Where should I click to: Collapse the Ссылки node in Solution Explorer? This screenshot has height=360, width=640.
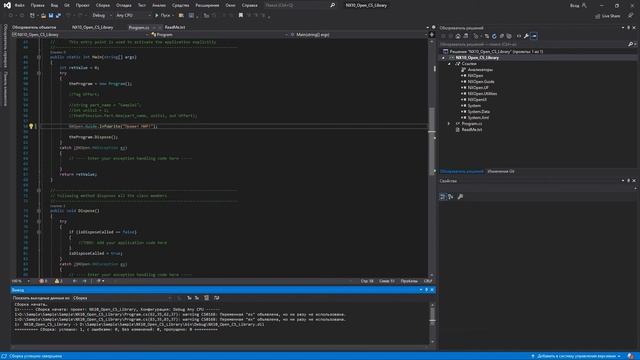[449, 64]
